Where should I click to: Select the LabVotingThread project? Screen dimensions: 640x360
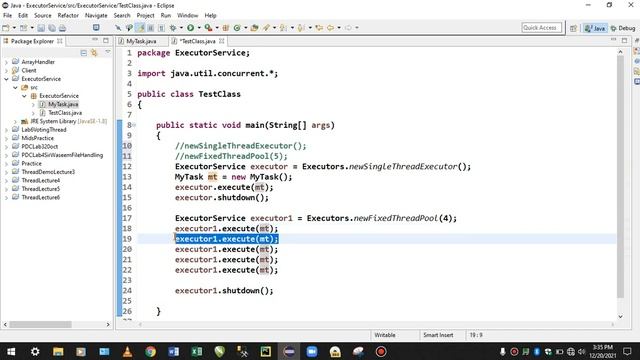pos(44,130)
